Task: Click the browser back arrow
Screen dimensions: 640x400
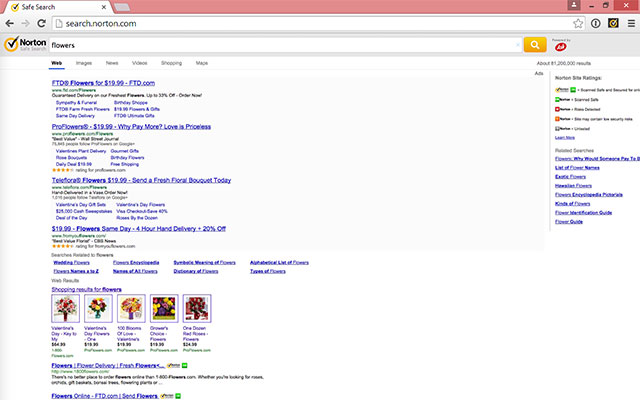Action: coord(9,24)
